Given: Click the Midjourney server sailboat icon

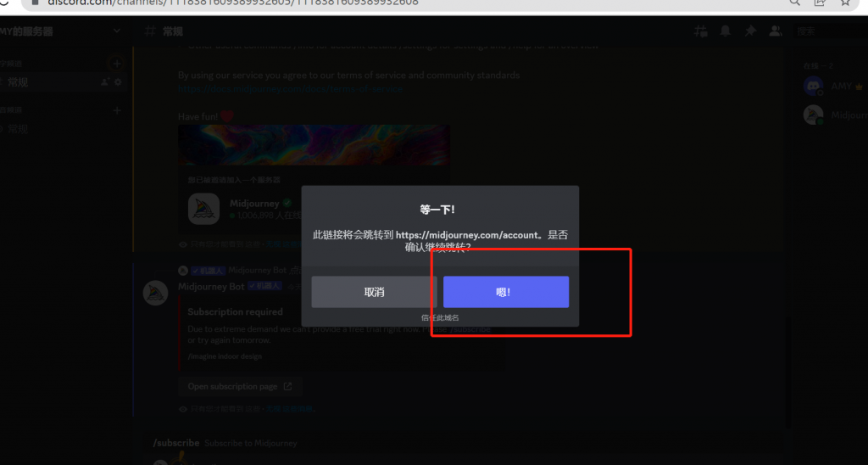Looking at the screenshot, I should 203,209.
